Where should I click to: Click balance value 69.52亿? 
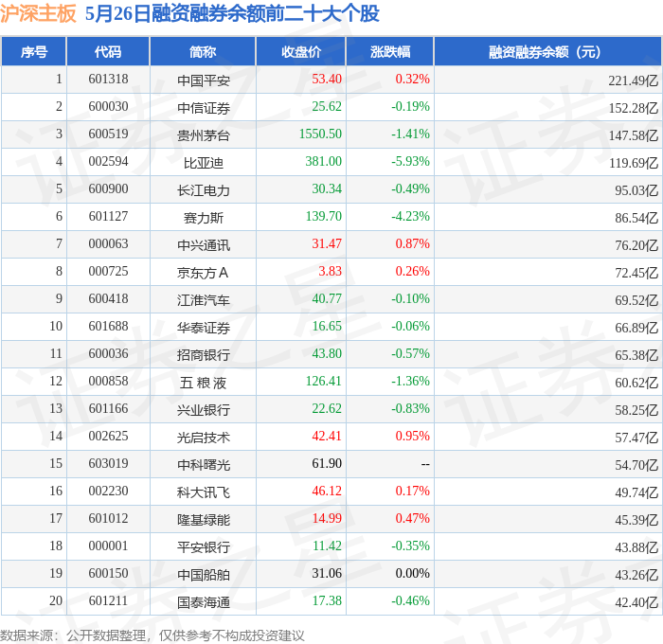coord(636,300)
